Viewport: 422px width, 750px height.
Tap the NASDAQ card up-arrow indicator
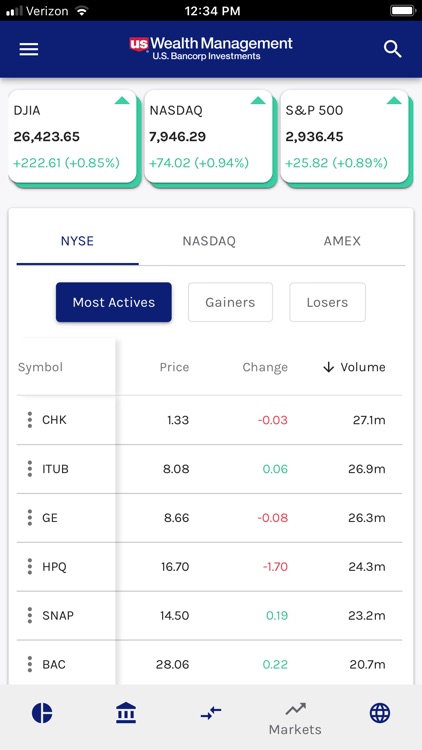[258, 100]
